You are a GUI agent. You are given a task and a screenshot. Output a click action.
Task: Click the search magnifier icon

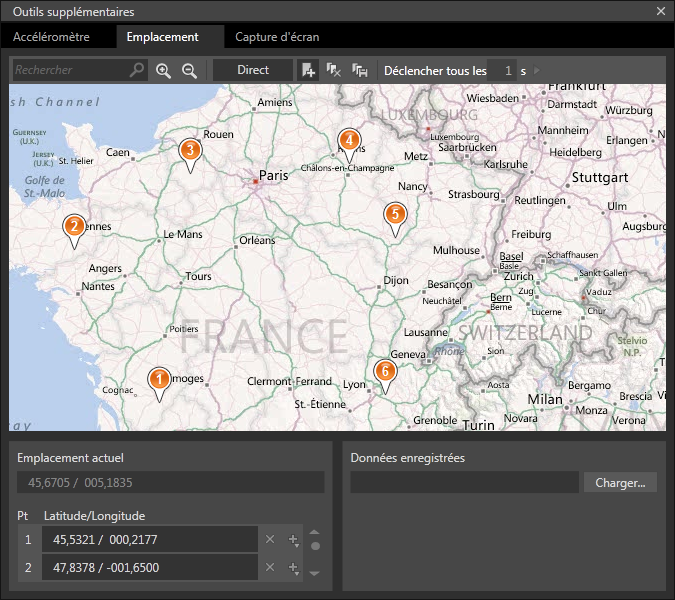pos(137,71)
